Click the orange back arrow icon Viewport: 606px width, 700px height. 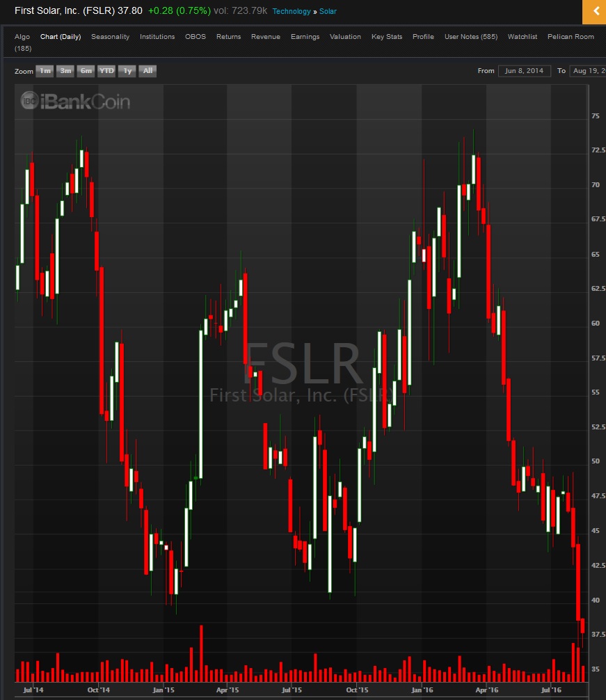[x=595, y=10]
